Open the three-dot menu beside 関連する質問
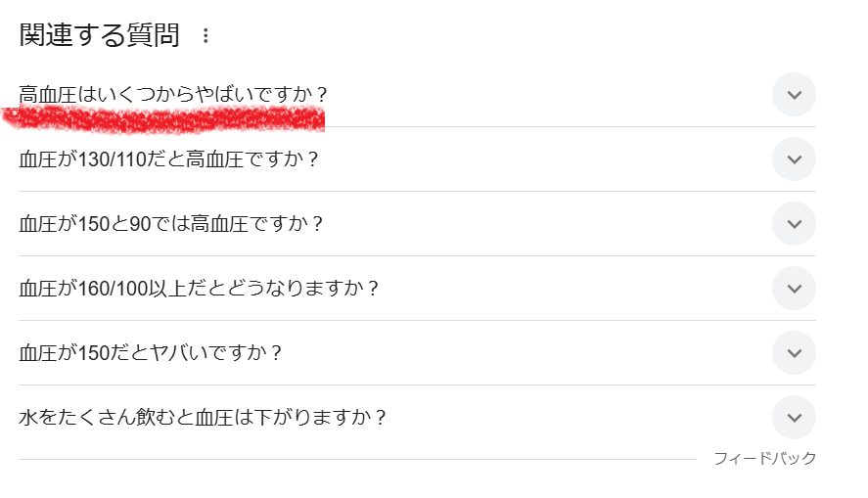This screenshot has width=868, height=498. coord(206,36)
